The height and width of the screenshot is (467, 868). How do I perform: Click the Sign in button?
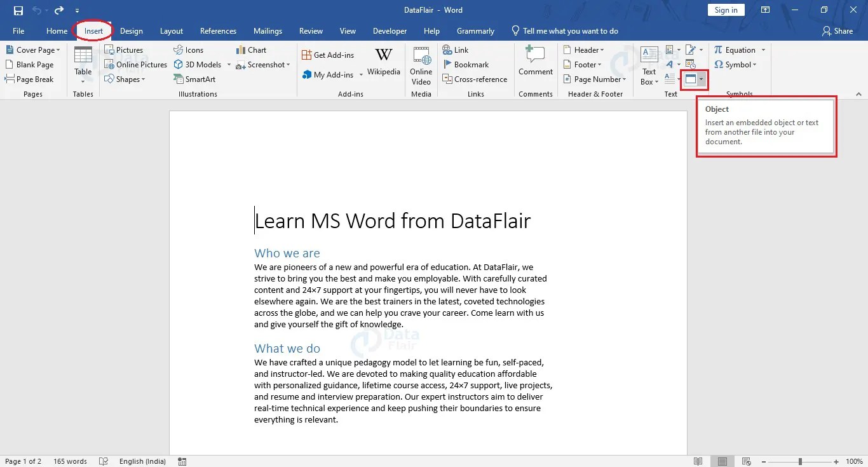(x=726, y=10)
